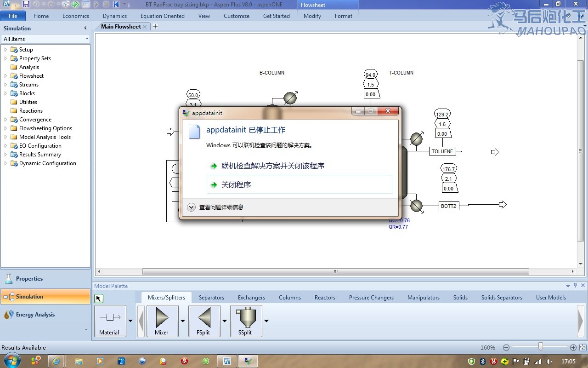This screenshot has width=588, height=368.
Task: Click the fit-to-page icon in status bar
Action: (582, 348)
